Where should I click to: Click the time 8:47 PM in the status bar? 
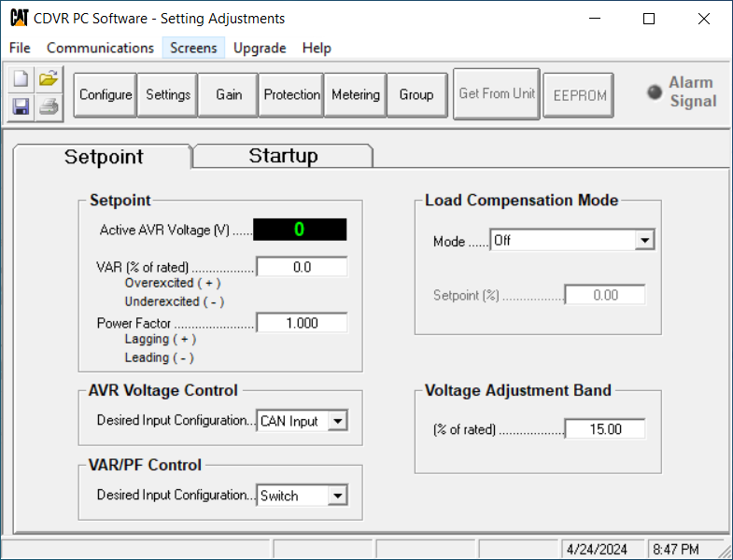[x=676, y=549]
